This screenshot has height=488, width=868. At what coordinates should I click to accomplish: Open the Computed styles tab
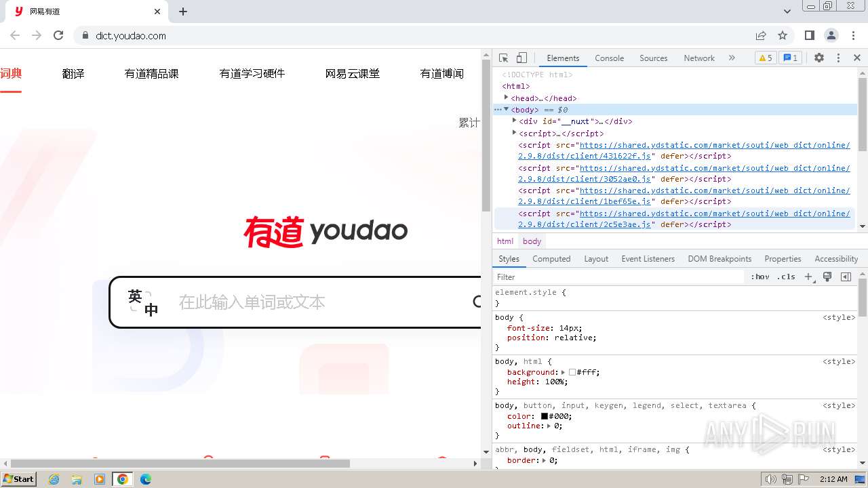pyautogui.click(x=551, y=259)
